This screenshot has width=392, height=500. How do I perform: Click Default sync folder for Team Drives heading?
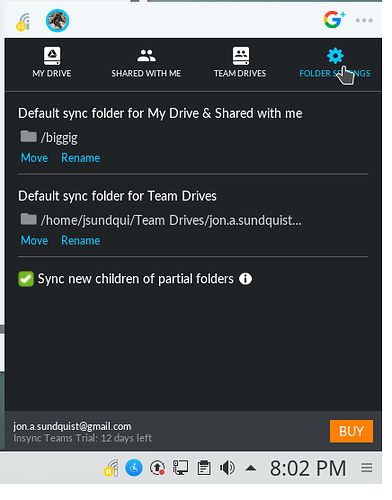click(117, 196)
